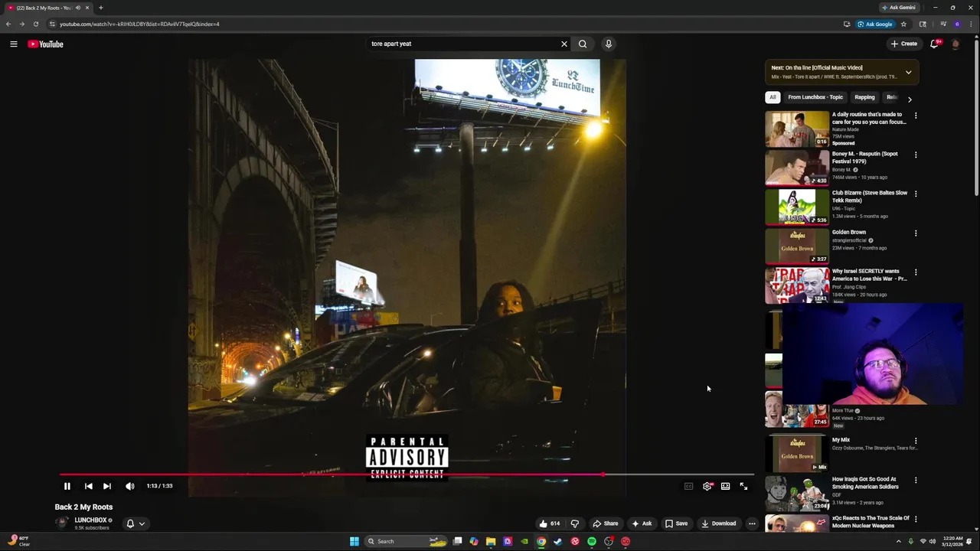Download the video

click(x=718, y=523)
